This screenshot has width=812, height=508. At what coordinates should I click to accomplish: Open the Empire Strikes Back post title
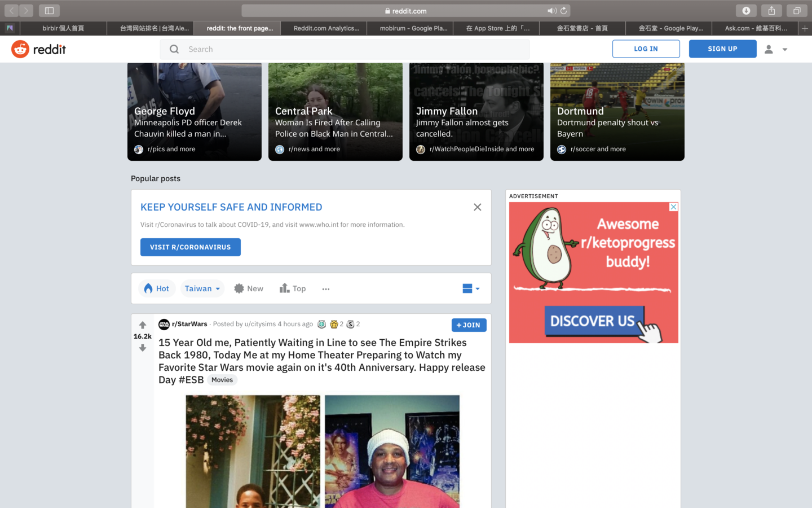click(x=322, y=361)
